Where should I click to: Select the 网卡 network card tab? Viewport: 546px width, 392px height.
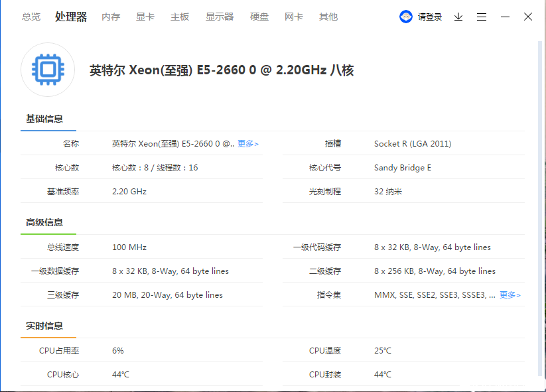coord(293,17)
